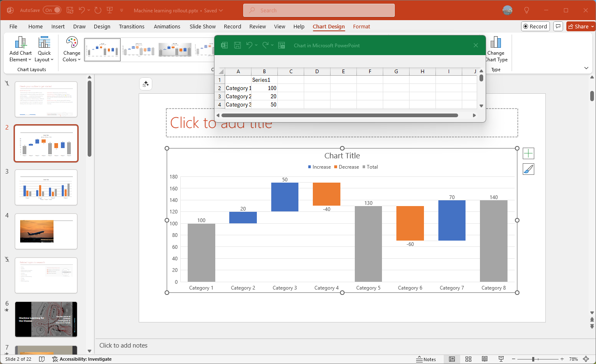
Task: Open the Chart Elements plus icon beside chart
Action: point(528,153)
